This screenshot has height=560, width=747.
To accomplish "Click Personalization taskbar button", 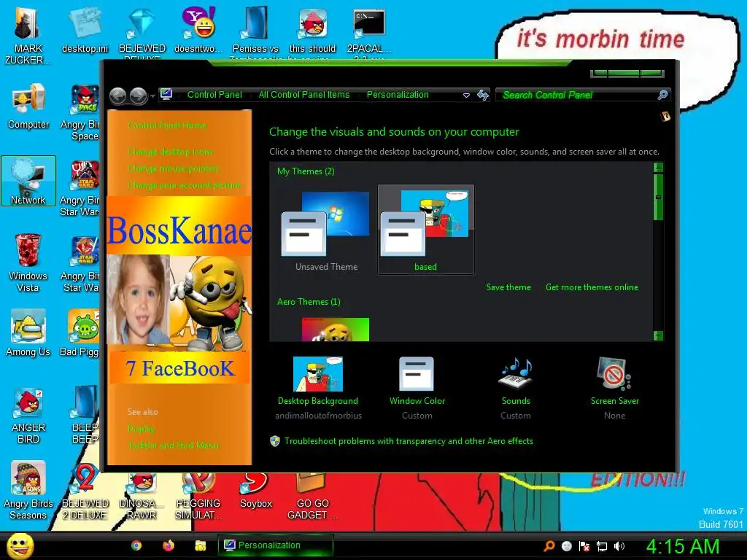I will [275, 545].
